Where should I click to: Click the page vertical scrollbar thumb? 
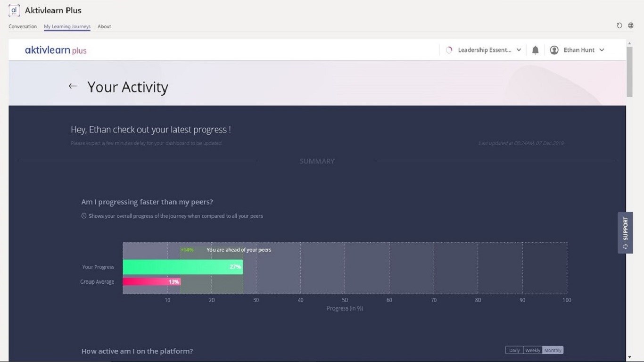click(629, 72)
